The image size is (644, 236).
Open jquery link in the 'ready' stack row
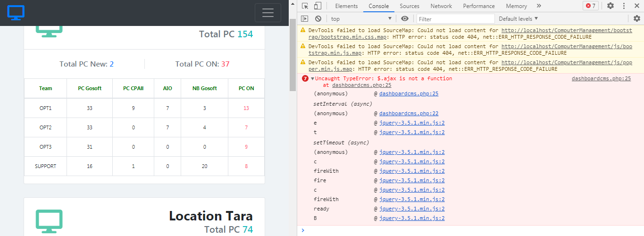point(412,209)
